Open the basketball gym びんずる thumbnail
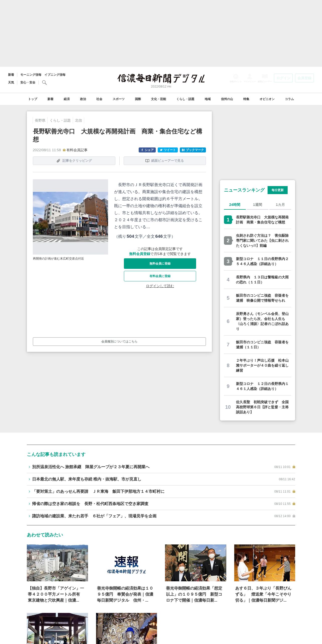Screen dimensions: 322x644 (x=265, y=563)
